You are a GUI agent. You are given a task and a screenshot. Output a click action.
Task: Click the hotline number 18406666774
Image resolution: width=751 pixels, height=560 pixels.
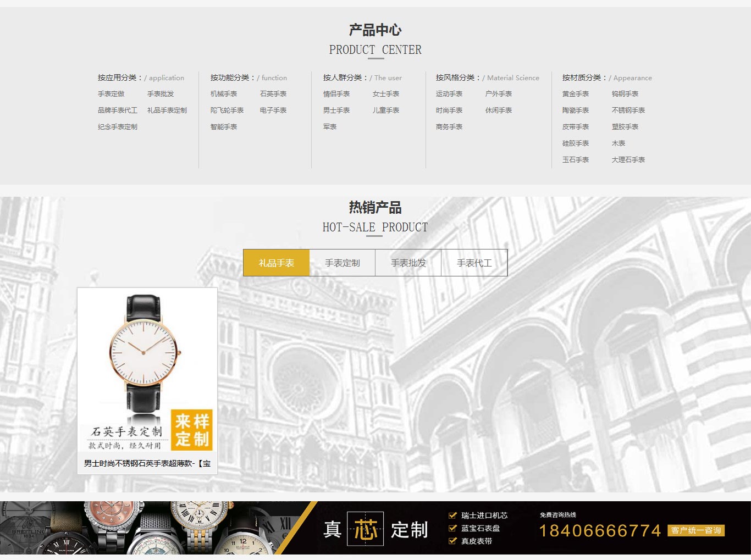pos(599,531)
